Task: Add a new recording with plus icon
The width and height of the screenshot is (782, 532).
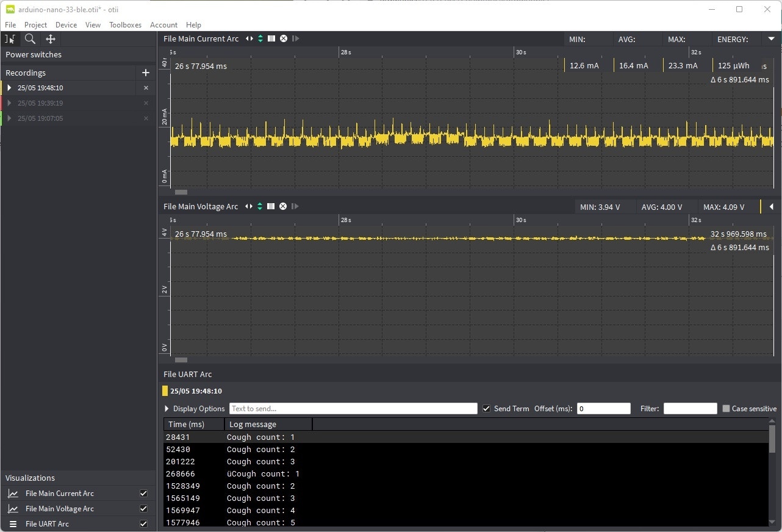Action: [145, 73]
